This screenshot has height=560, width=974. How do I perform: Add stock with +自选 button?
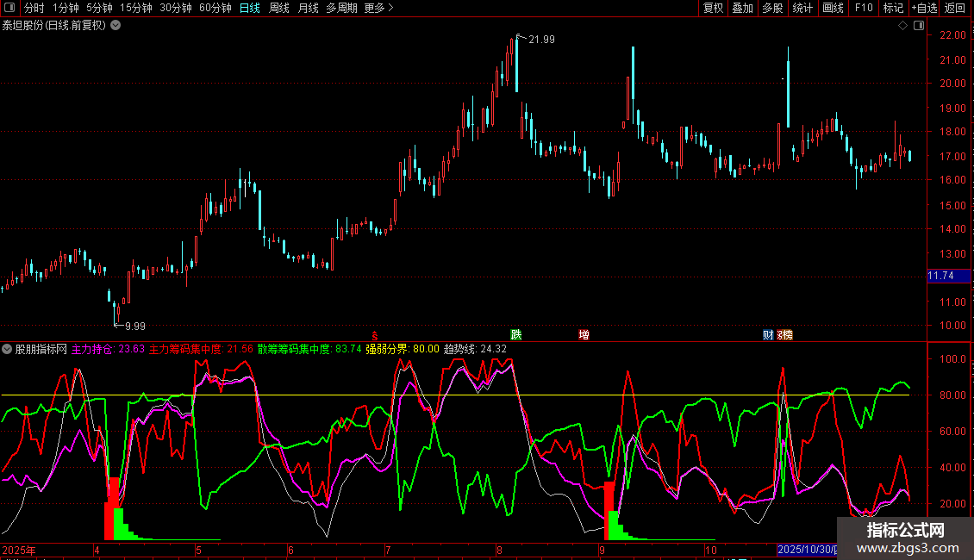coord(924,9)
